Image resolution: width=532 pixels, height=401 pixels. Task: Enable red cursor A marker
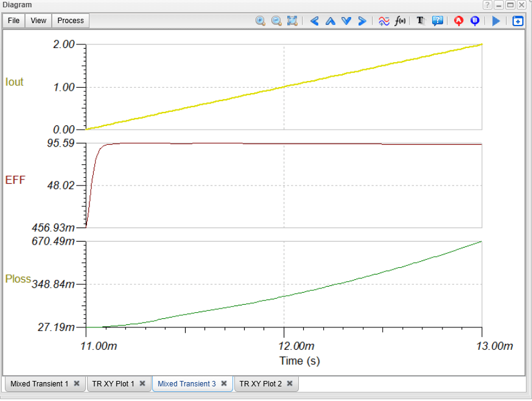tap(459, 21)
